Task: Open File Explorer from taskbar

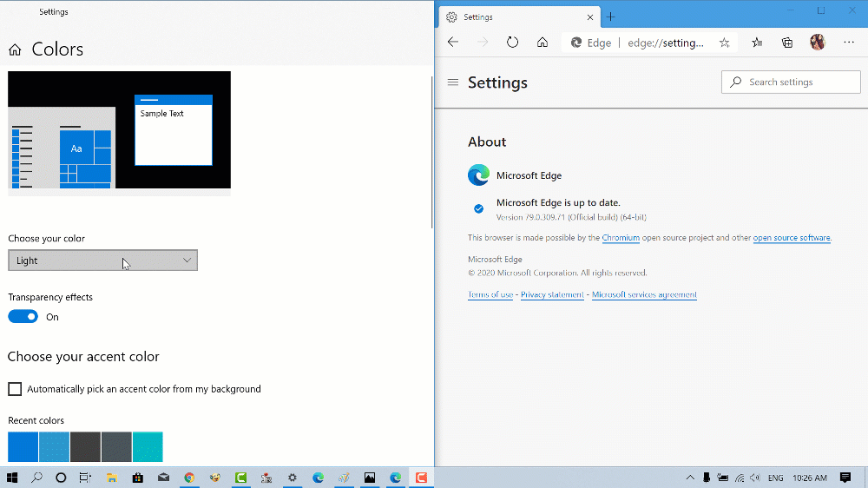Action: 112,478
